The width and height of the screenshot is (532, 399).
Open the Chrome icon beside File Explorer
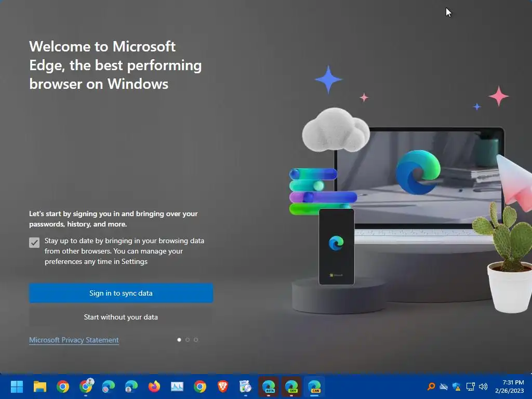tap(63, 387)
